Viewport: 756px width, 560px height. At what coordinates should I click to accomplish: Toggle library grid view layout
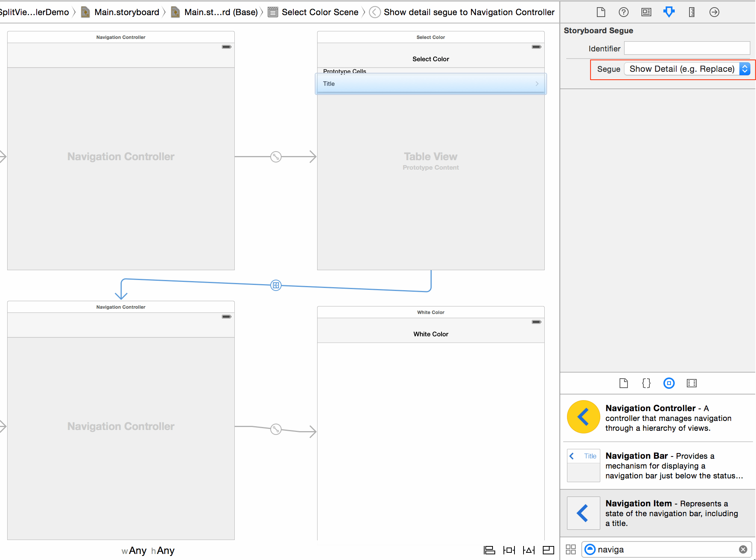click(x=571, y=549)
